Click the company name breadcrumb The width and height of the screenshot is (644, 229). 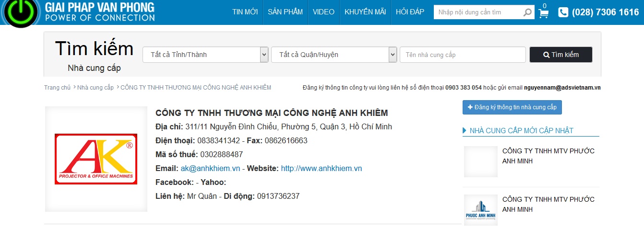[x=196, y=88]
